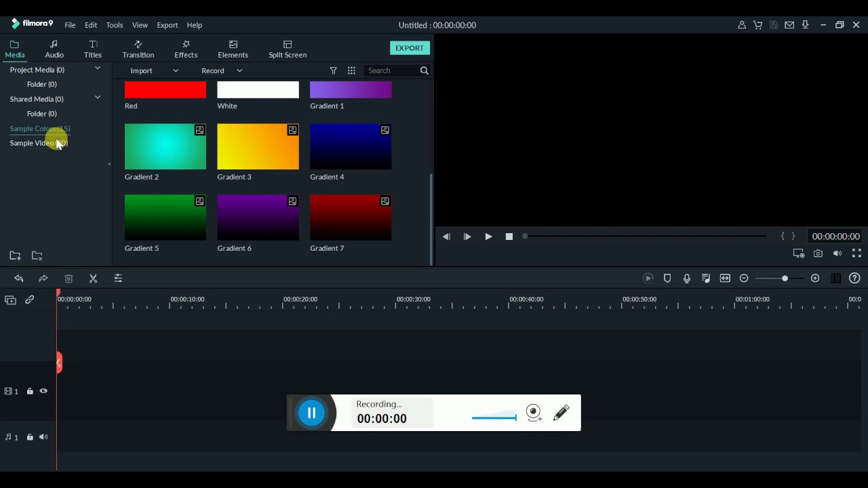Click the filter funnel icon
The height and width of the screenshot is (488, 868).
[x=333, y=70]
